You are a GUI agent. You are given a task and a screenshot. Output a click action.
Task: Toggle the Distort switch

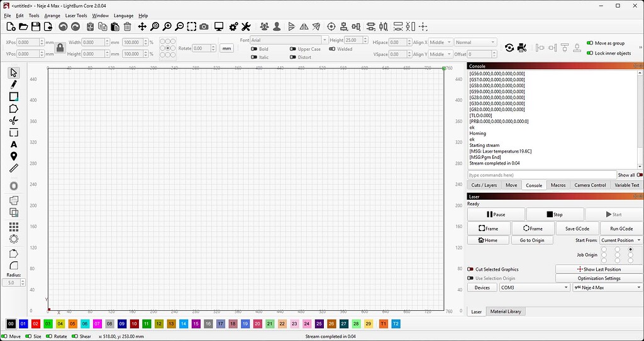[x=293, y=57]
